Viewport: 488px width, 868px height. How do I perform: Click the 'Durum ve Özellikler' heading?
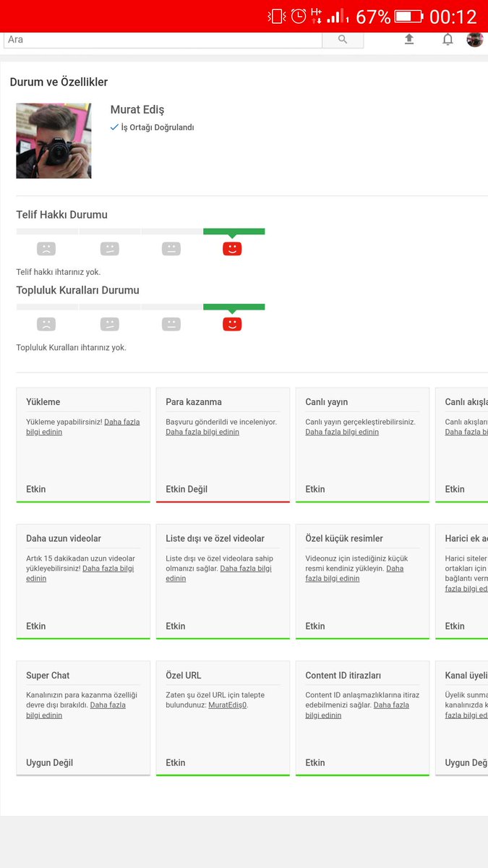pos(59,82)
